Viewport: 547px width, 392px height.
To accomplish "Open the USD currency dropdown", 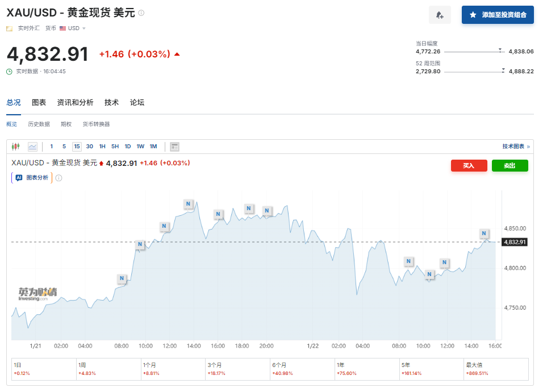I will click(73, 28).
